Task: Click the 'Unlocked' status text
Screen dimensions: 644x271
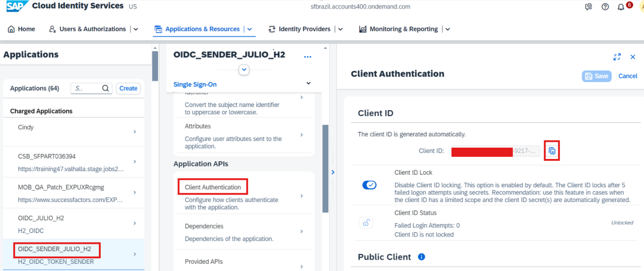Action: coord(622,223)
